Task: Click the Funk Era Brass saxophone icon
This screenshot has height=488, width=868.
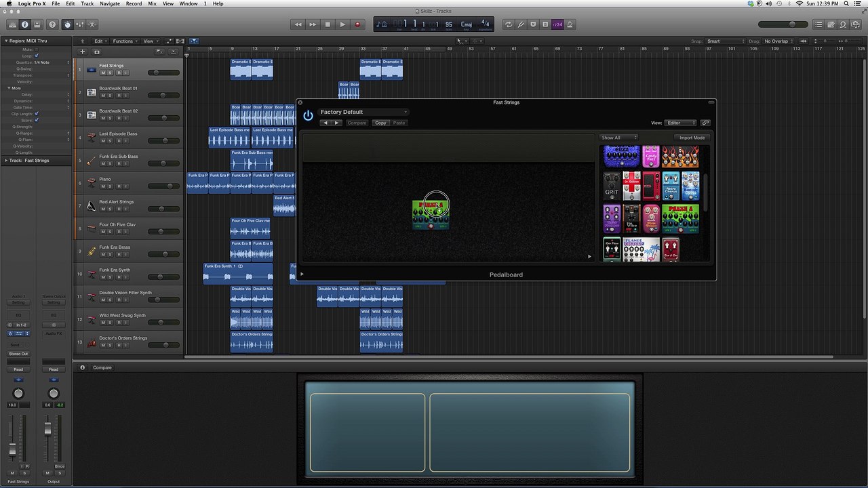Action: (x=91, y=251)
